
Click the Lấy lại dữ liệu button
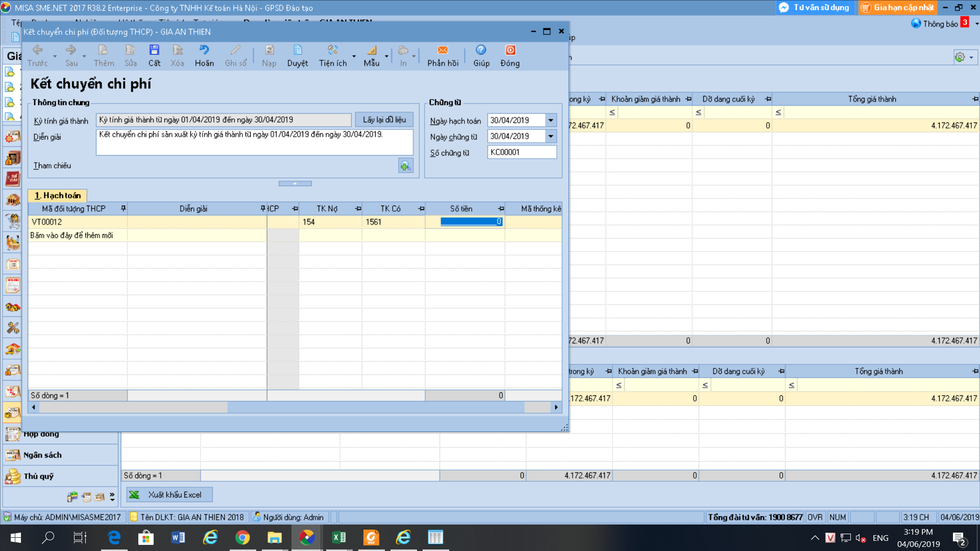click(384, 120)
